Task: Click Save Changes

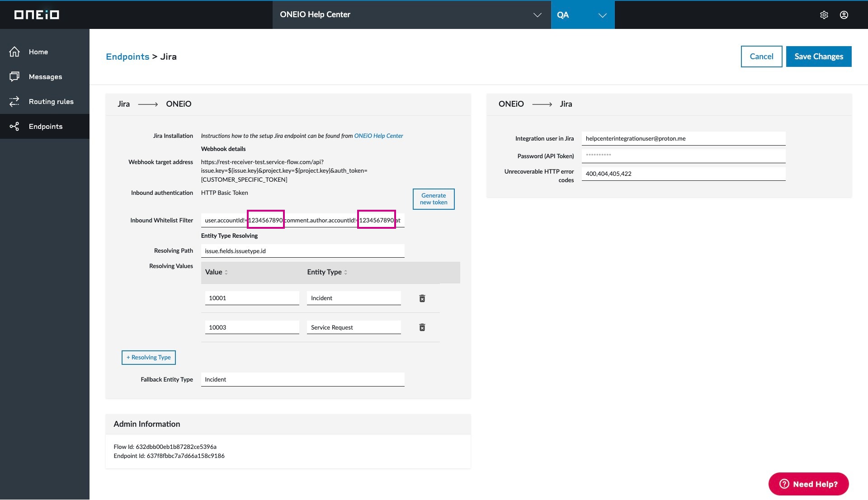Action: (x=819, y=57)
